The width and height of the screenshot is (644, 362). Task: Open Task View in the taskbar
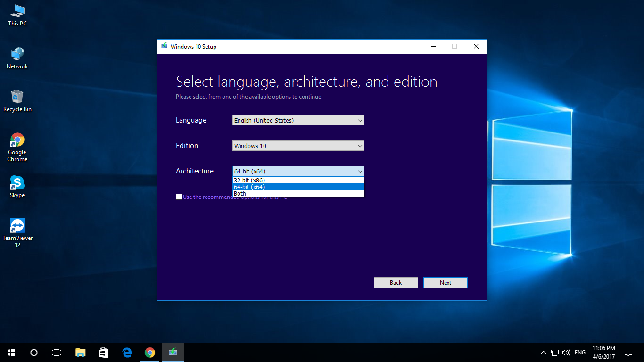(x=57, y=353)
